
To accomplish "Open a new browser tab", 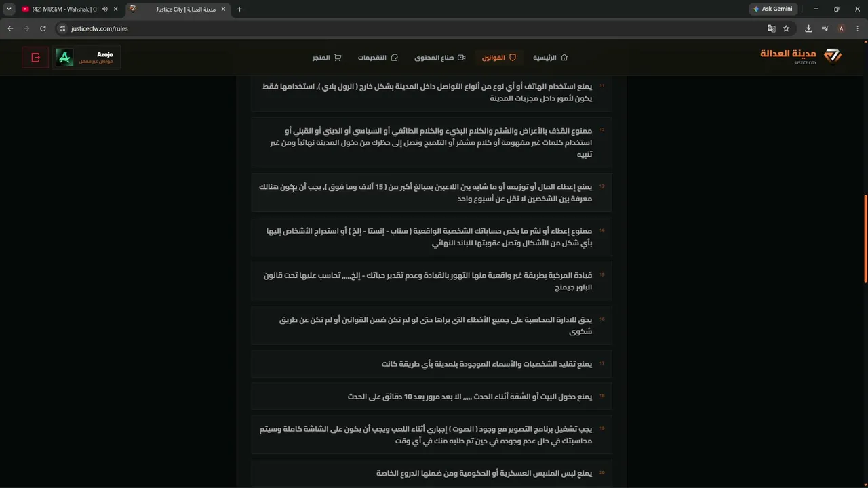I will click(x=239, y=9).
